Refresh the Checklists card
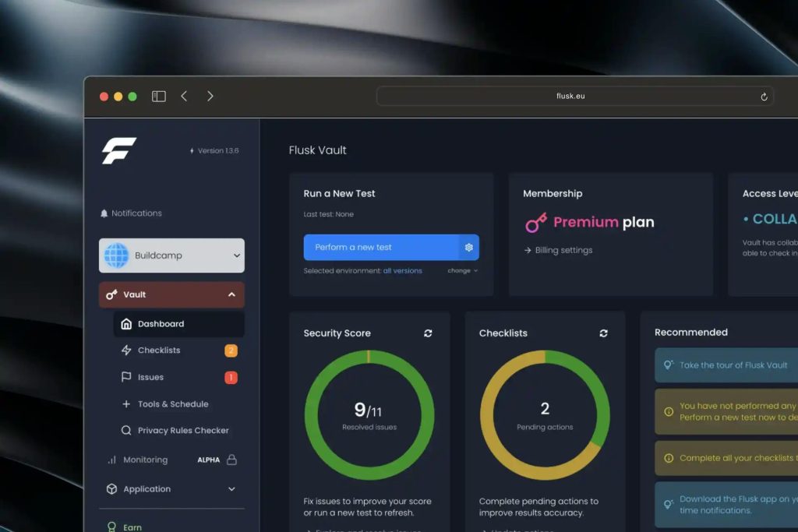 pos(603,333)
